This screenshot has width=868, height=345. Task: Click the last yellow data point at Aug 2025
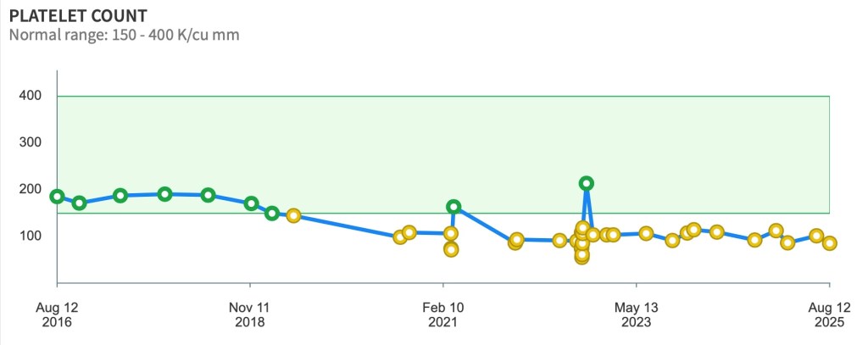tap(830, 243)
